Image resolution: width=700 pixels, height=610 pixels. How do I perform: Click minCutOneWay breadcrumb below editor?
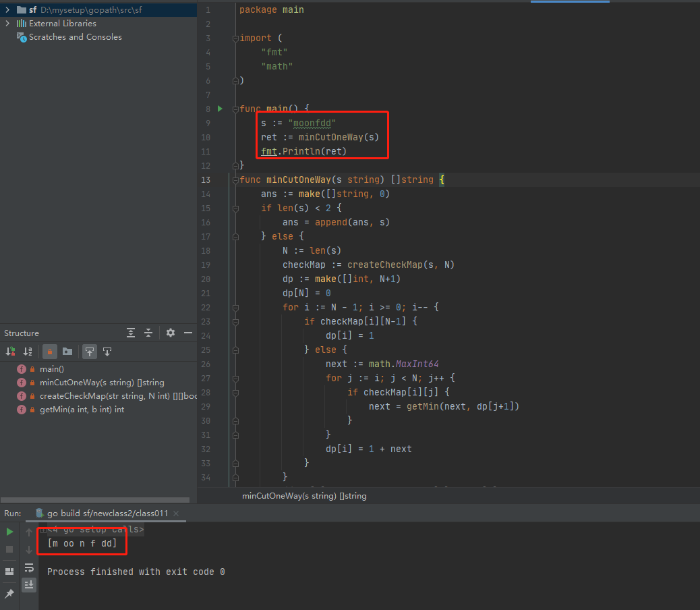point(304,496)
